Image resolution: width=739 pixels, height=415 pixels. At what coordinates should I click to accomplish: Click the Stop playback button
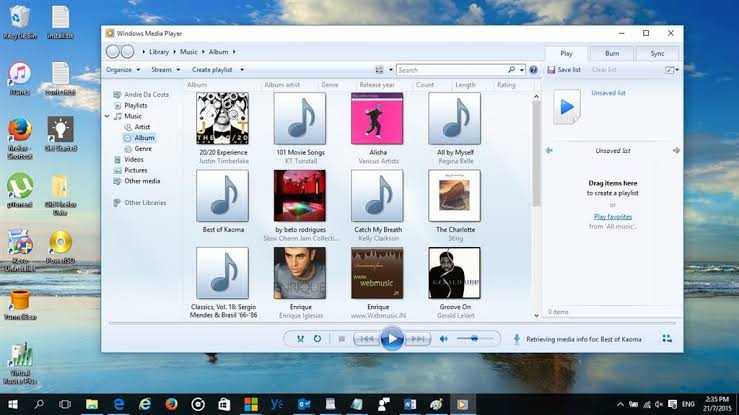pyautogui.click(x=341, y=339)
